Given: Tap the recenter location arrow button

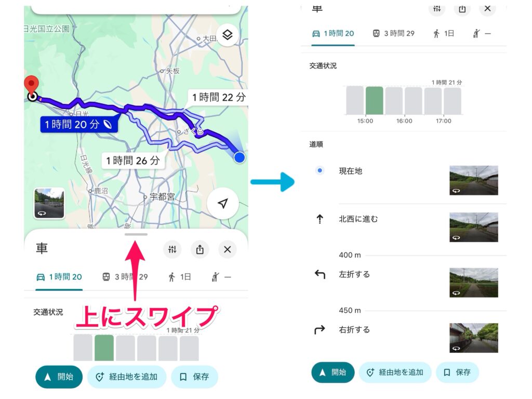Looking at the screenshot, I should [223, 204].
